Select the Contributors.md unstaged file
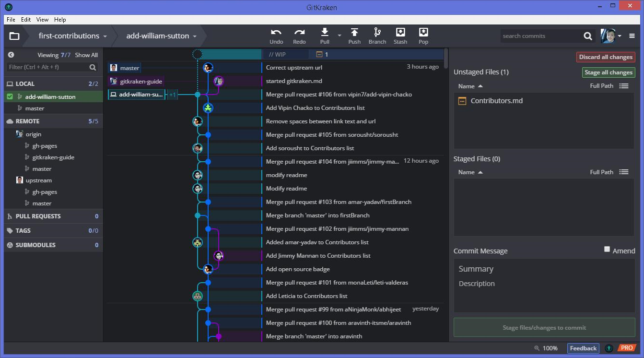 pos(544,101)
